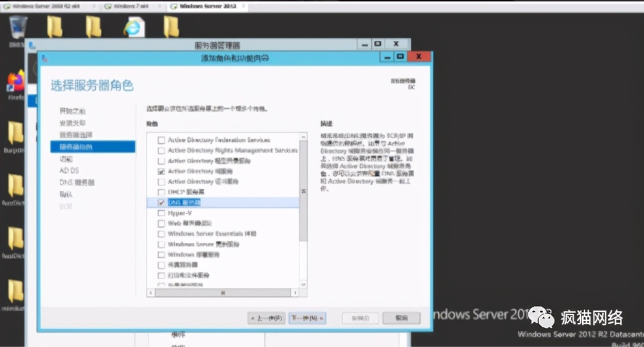Go to 开始之前 wizard step

pos(72,111)
